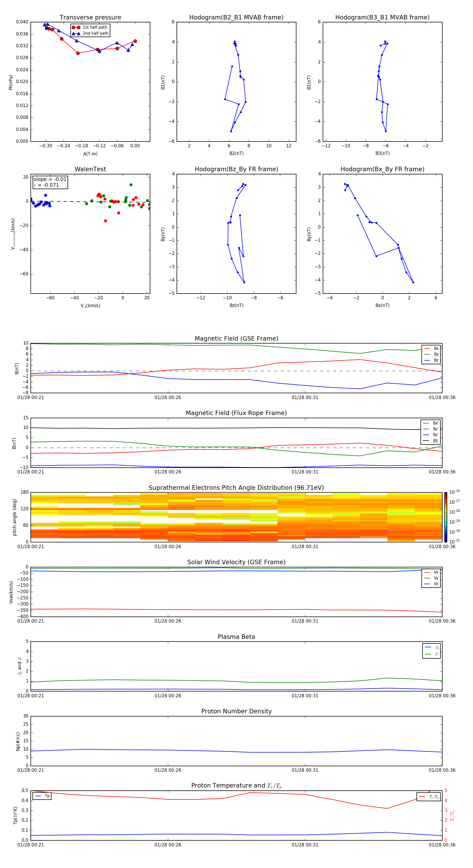473x868 pixels.
Task: Click the "Te/Tp" legend box entry
Action: click(434, 796)
